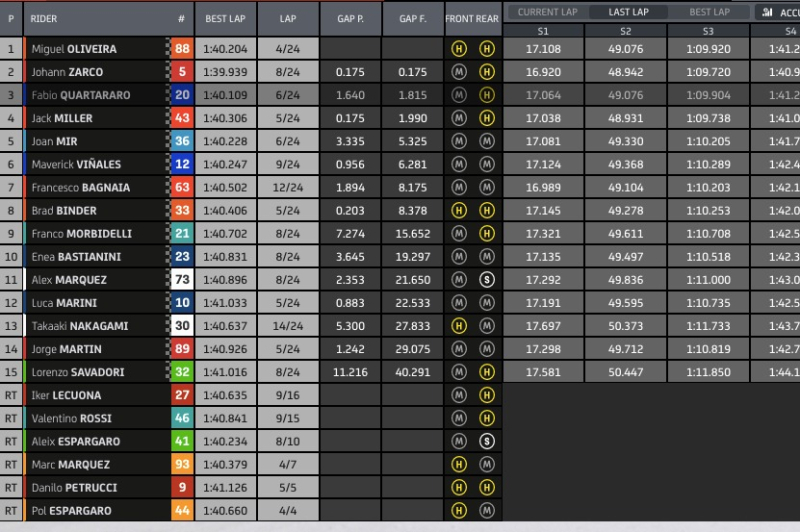
Task: Click Brad Binder's front hard tyre icon
Action: (458, 211)
